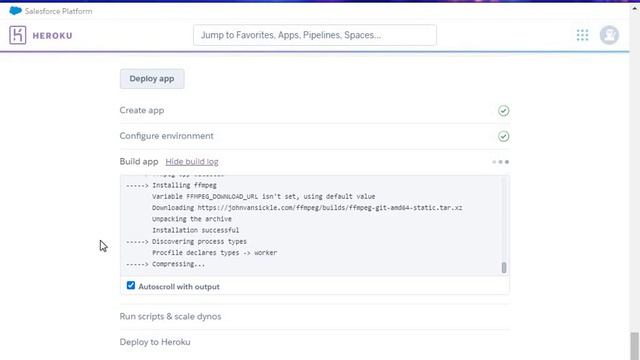Click the Hide build log link
The width and height of the screenshot is (640, 360).
[x=192, y=162]
